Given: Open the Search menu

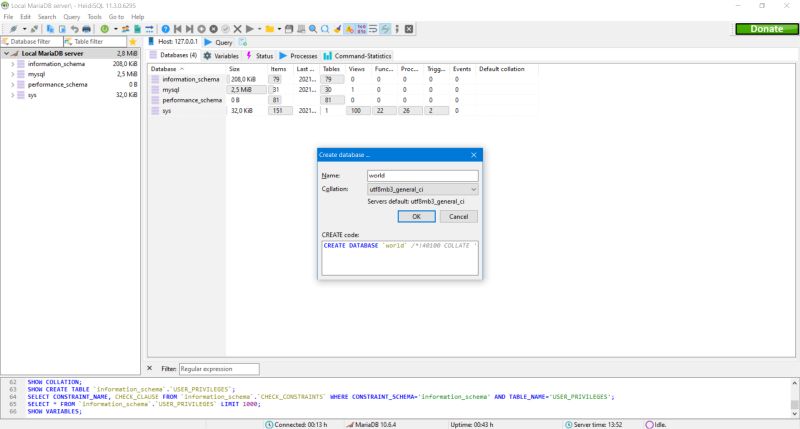Looking at the screenshot, I should coord(47,17).
